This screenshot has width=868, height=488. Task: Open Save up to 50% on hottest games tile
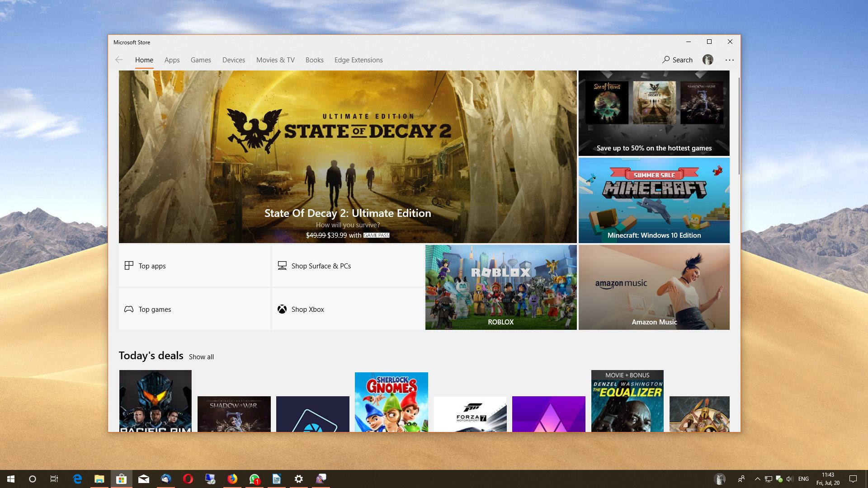coord(654,113)
